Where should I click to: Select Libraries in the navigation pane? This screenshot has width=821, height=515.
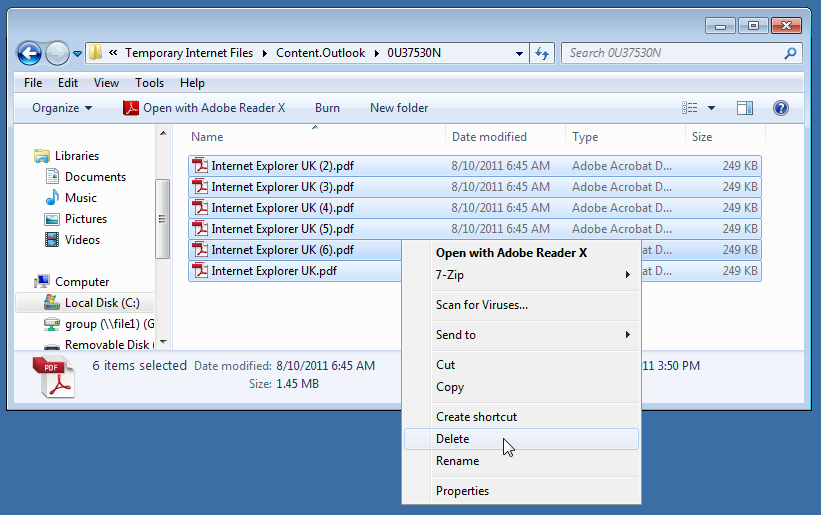point(77,156)
